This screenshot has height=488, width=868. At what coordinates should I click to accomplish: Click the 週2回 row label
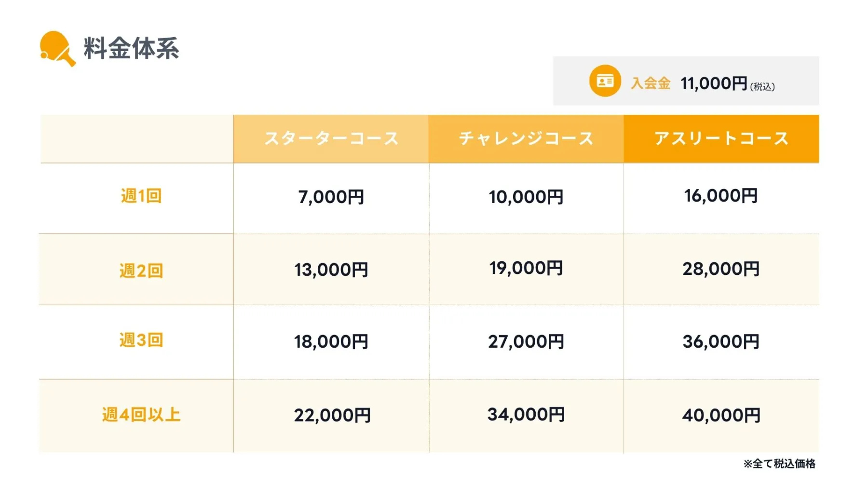141,271
